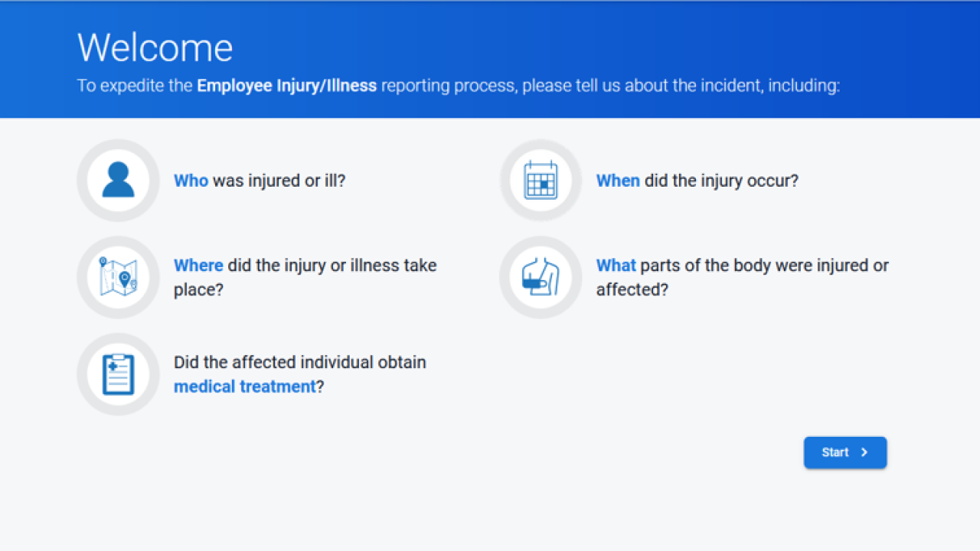The height and width of the screenshot is (551, 980).
Task: Click the right chevron inside the Start button
Action: pyautogui.click(x=864, y=452)
